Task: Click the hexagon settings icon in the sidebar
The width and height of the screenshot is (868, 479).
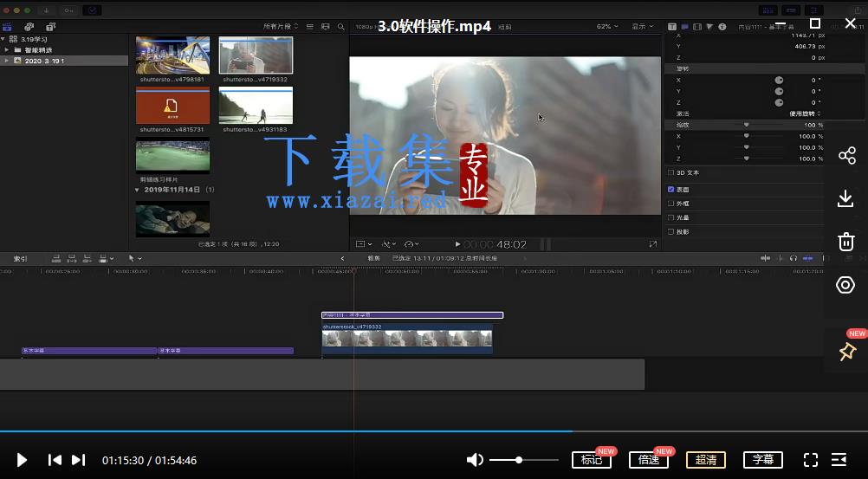Action: [x=845, y=285]
